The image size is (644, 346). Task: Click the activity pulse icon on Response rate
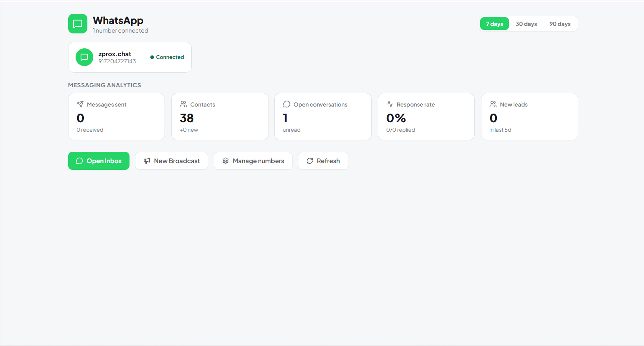pos(390,104)
